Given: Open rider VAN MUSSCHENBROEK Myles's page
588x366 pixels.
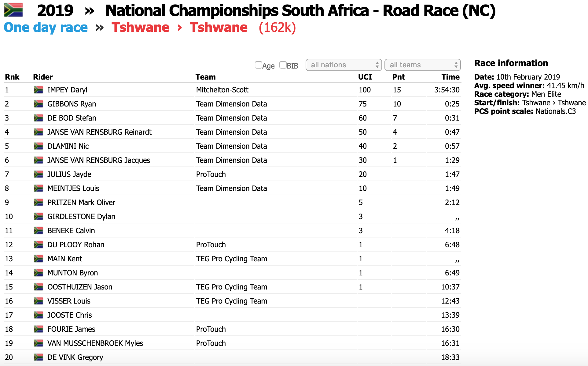Looking at the screenshot, I should point(95,343).
